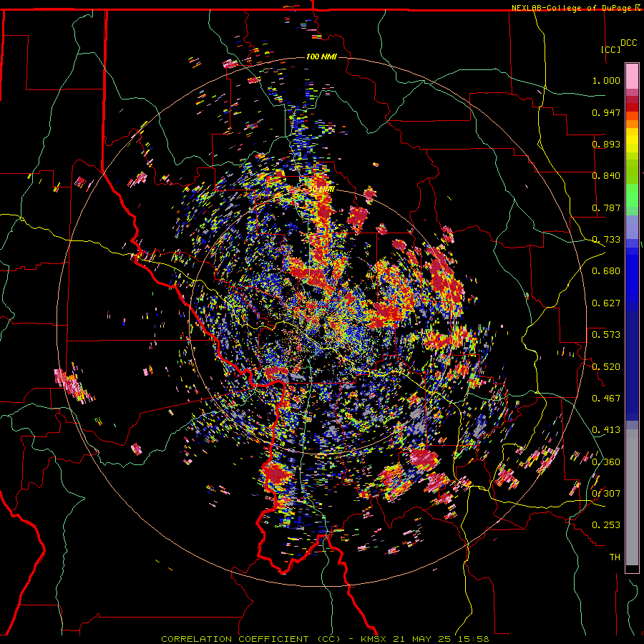The image size is (644, 644).
Task: Click the 0.360 scale value
Action: pos(606,462)
